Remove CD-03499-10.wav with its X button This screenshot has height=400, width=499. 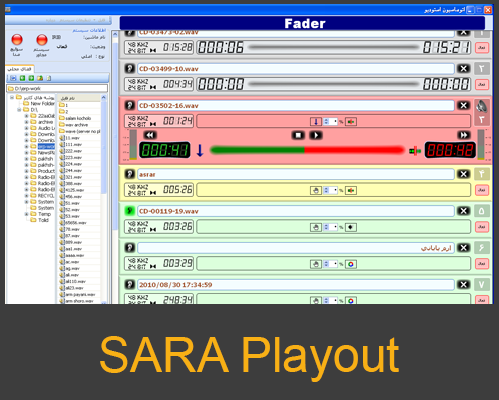pos(463,69)
